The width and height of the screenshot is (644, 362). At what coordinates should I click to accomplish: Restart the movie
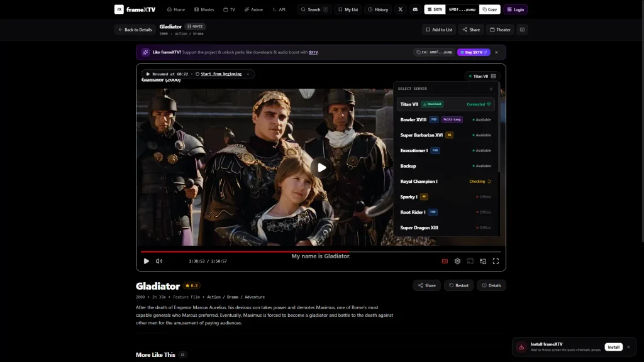click(x=458, y=286)
